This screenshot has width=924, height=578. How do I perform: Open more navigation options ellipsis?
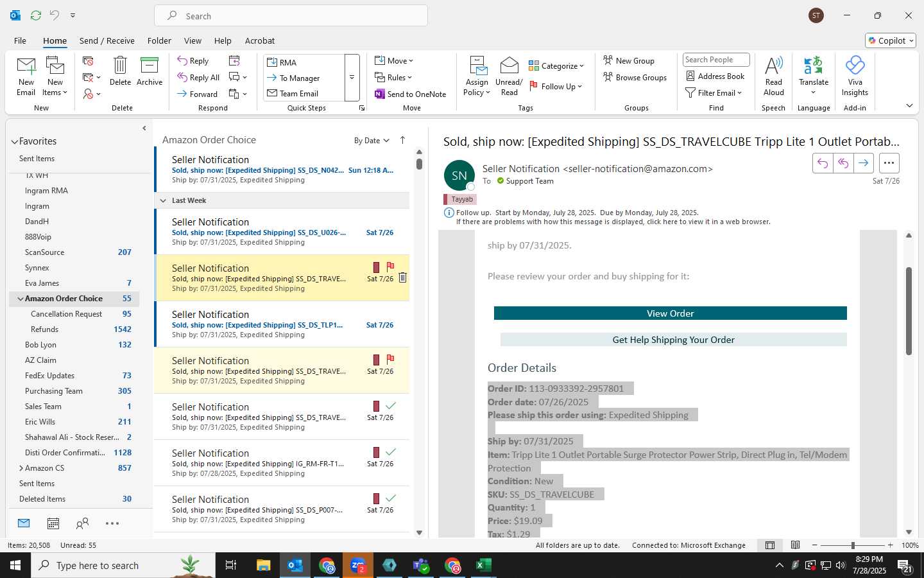click(112, 523)
